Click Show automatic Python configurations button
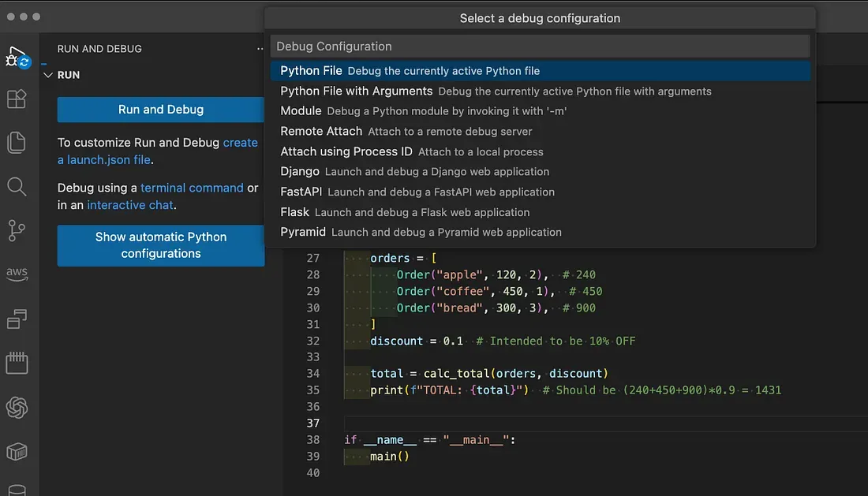Screen dimensions: 868x496 pyautogui.click(x=160, y=245)
